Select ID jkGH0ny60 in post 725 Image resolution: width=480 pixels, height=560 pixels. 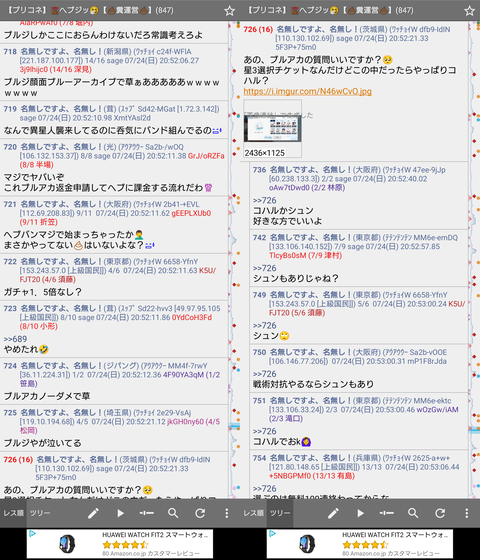pos(186,421)
